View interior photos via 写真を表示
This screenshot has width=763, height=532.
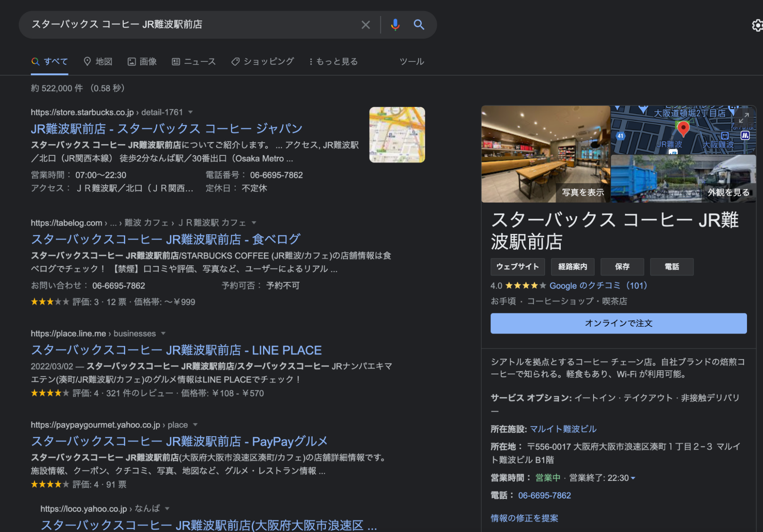point(583,192)
